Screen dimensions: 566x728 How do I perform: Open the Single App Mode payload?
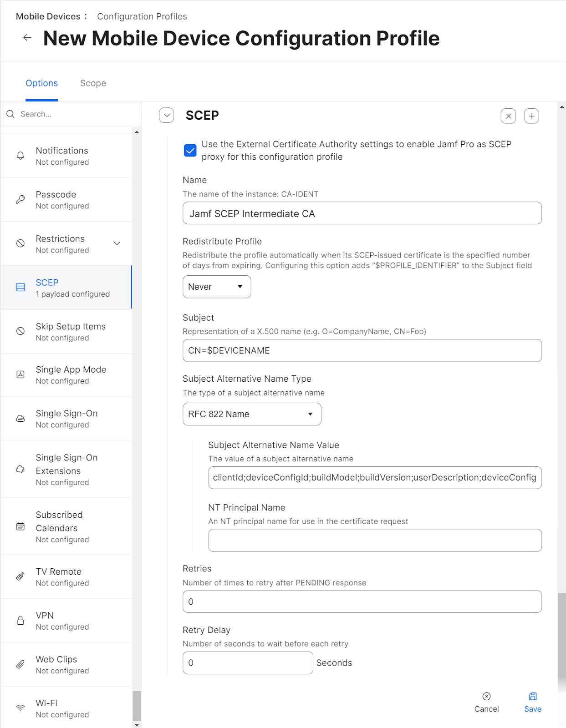point(66,375)
